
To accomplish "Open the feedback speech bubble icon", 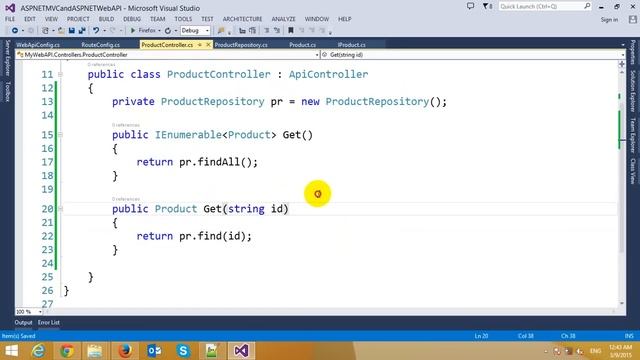I will point(471,6).
